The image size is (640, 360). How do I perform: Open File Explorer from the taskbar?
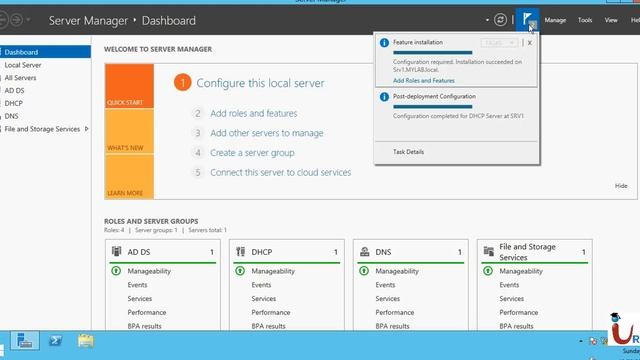[86, 340]
